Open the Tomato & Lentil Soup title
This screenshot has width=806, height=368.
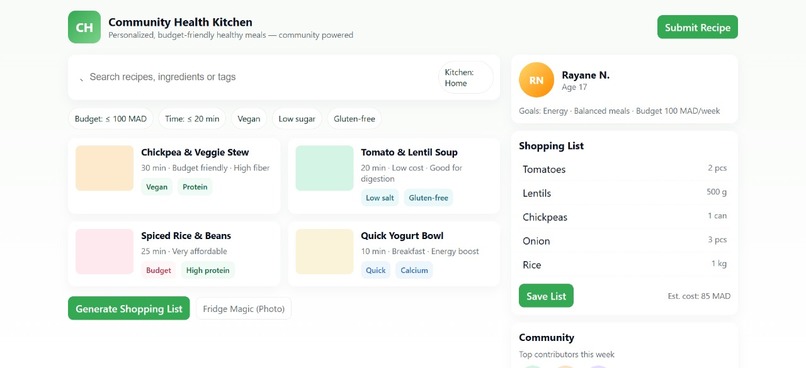click(x=409, y=153)
